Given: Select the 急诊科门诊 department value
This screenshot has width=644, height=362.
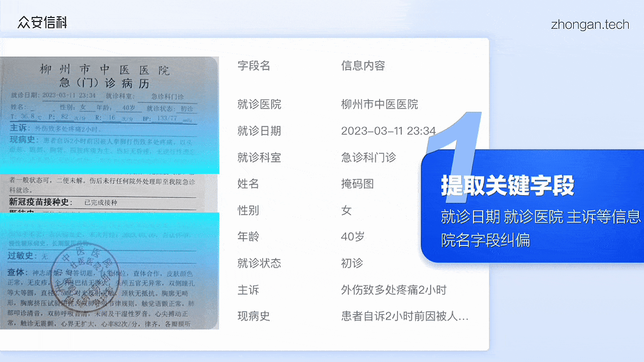Looking at the screenshot, I should tap(368, 158).
